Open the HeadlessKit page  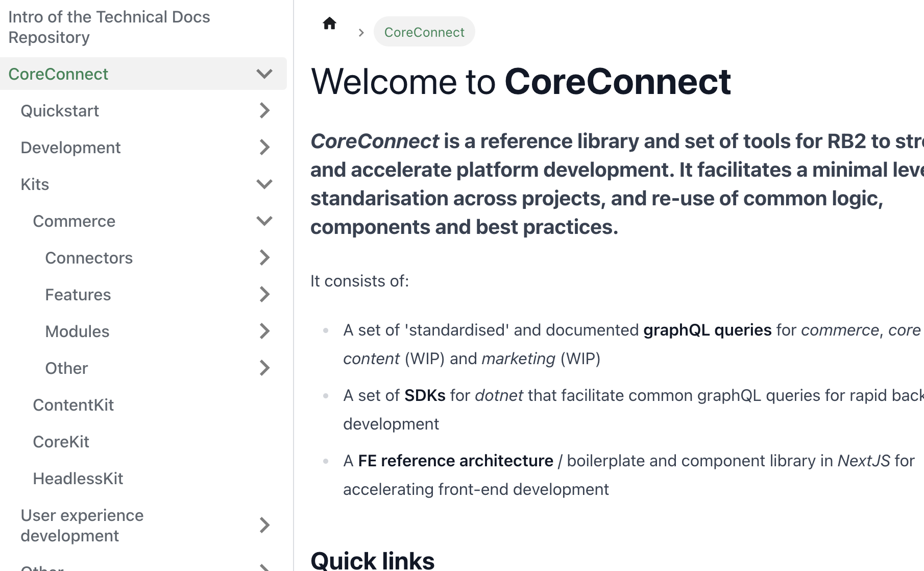78,479
